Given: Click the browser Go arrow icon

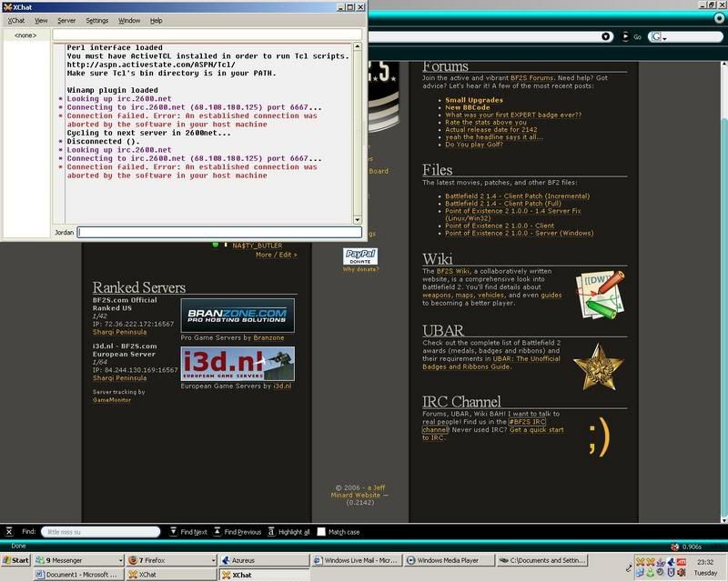Looking at the screenshot, I should pyautogui.click(x=626, y=36).
